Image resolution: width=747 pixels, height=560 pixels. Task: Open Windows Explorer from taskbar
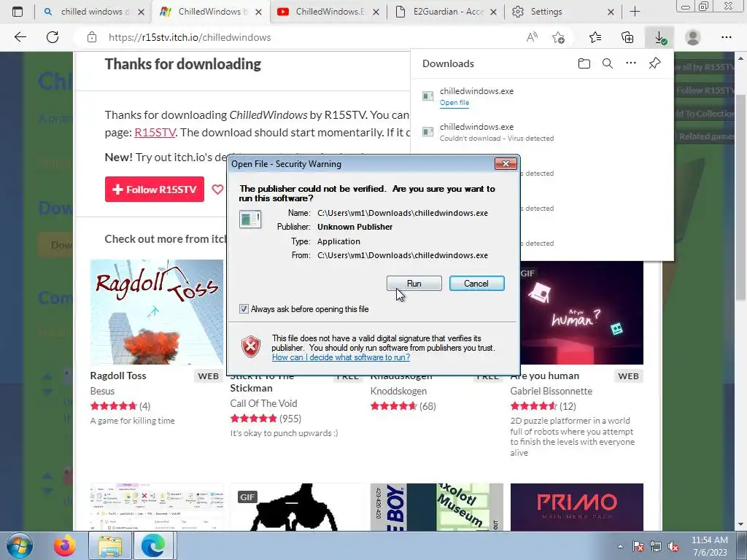(109, 545)
